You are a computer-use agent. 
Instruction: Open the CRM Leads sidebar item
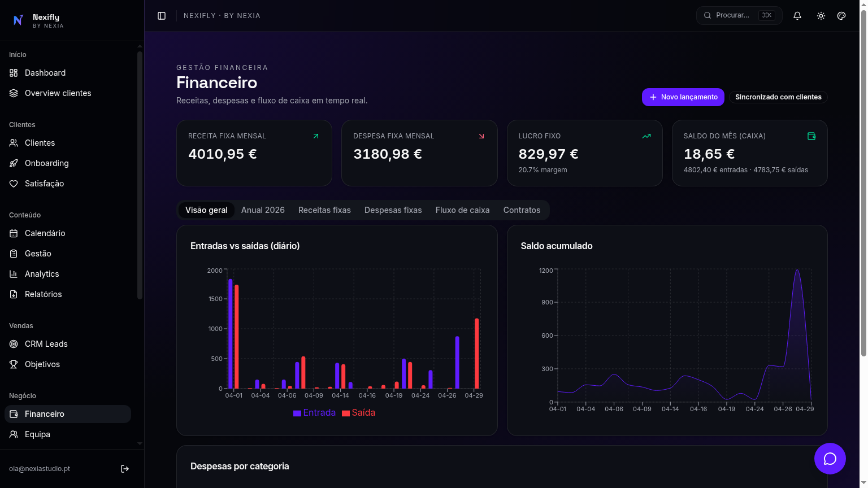coord(68,344)
